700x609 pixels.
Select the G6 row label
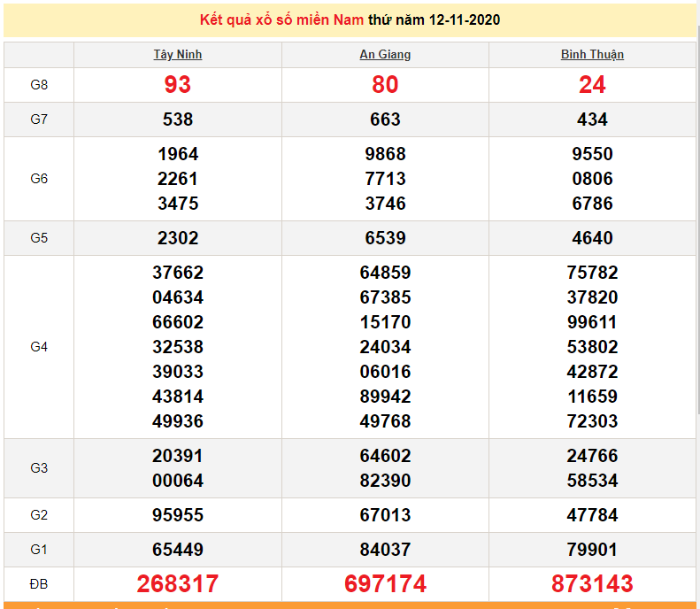point(39,179)
